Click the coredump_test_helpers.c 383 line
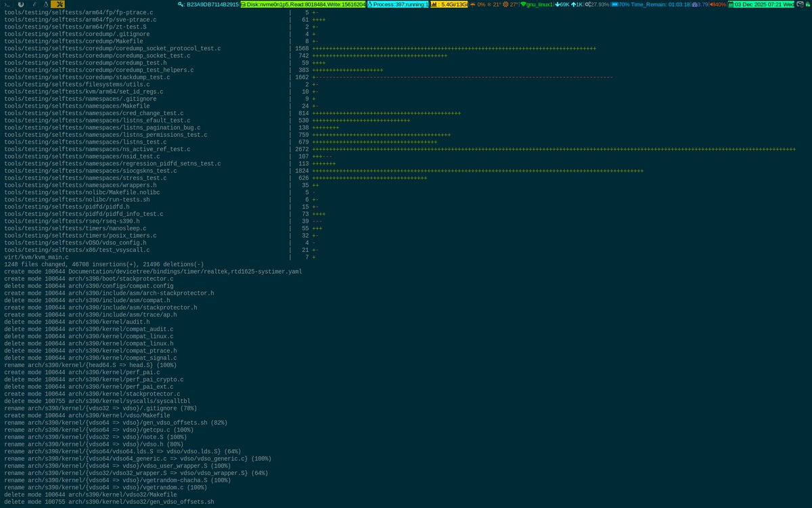The height and width of the screenshot is (508, 812). click(194, 70)
